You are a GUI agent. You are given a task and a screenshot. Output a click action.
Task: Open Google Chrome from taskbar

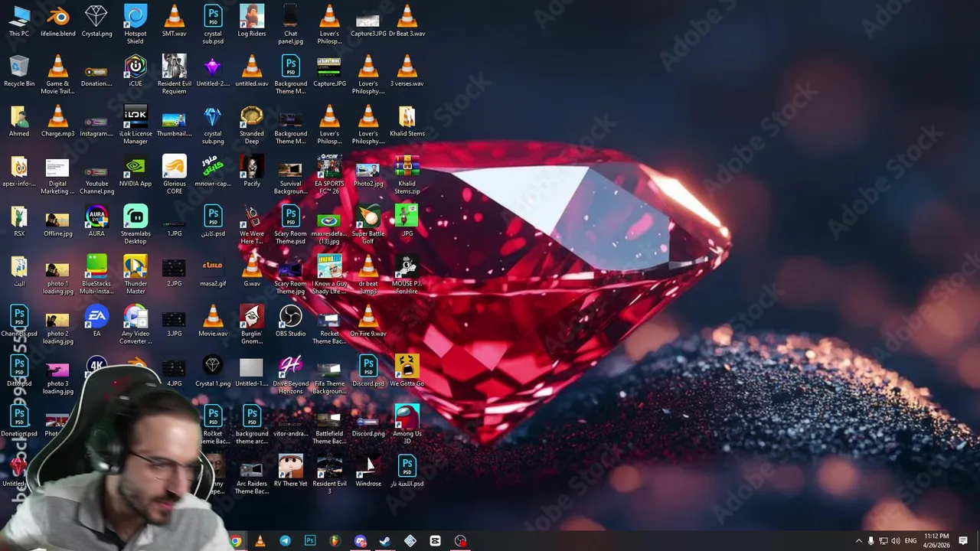coord(236,541)
